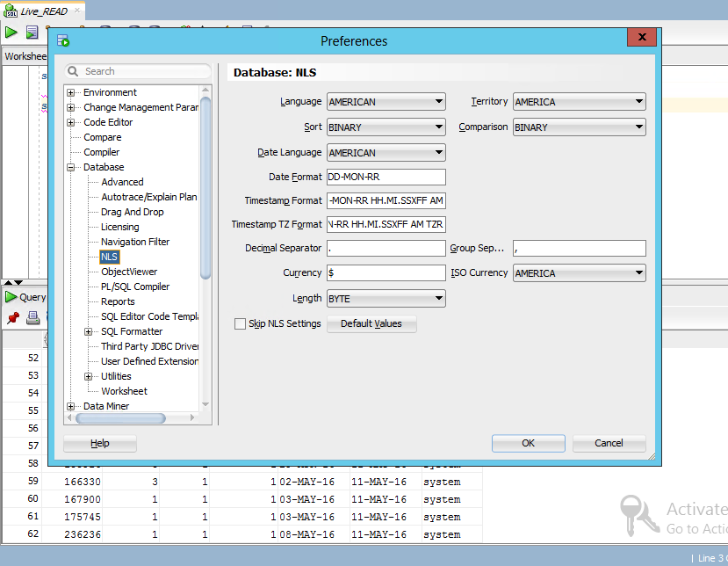Select Autotrace/Explain Plan item

(x=149, y=197)
